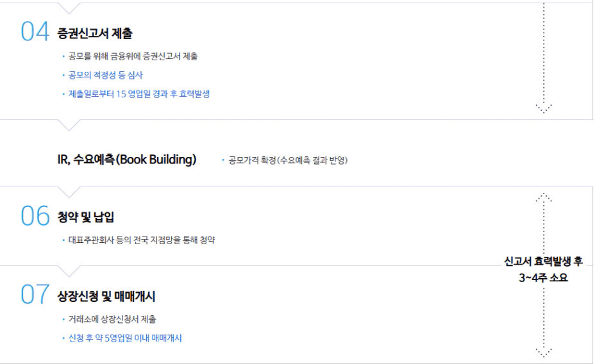
Task: Click the step number 04
Action: [x=35, y=32]
